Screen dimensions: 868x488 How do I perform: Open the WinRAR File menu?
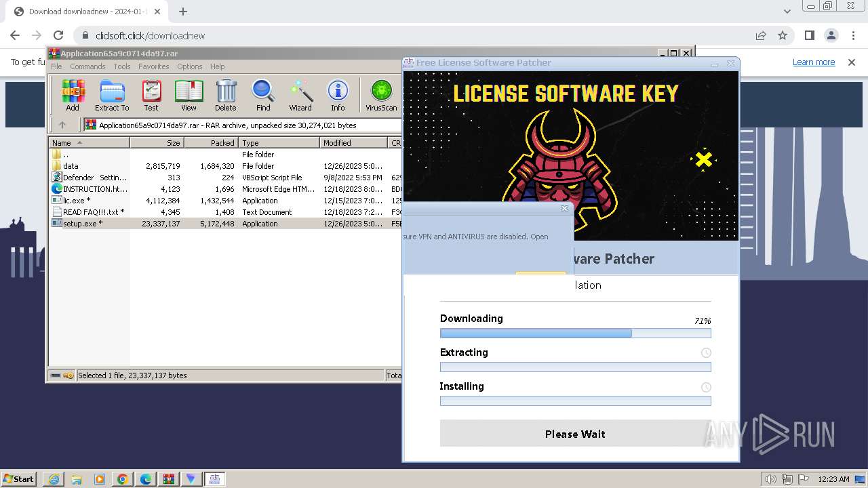tap(56, 66)
